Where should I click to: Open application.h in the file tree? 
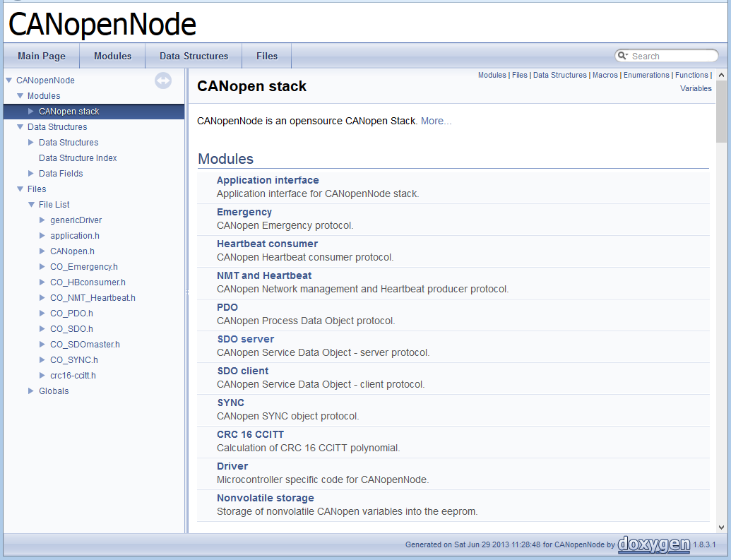click(75, 235)
